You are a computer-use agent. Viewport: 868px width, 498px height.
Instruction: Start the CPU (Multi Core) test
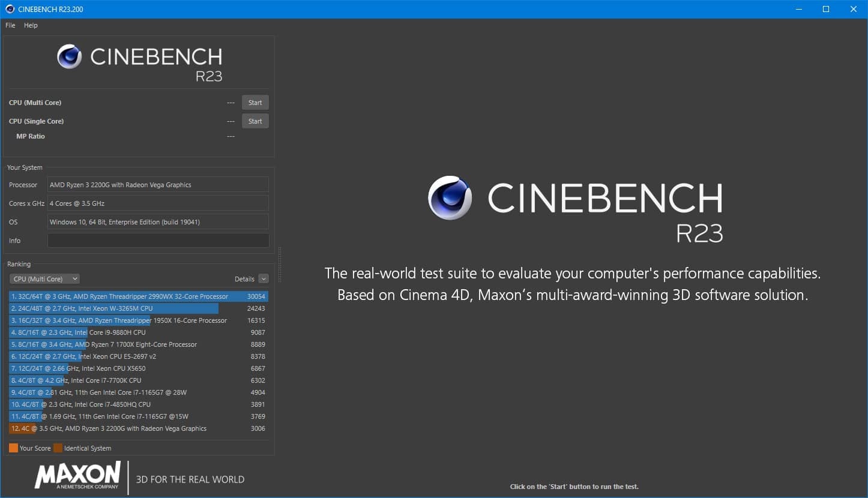tap(255, 103)
